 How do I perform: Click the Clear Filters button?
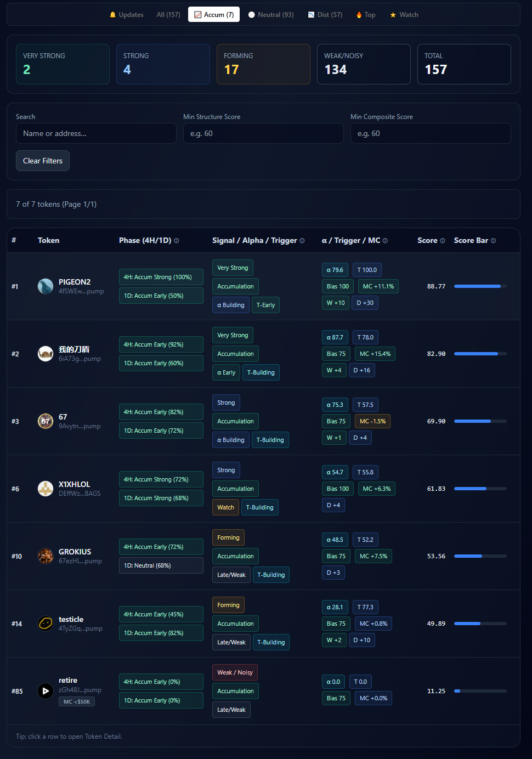click(43, 161)
